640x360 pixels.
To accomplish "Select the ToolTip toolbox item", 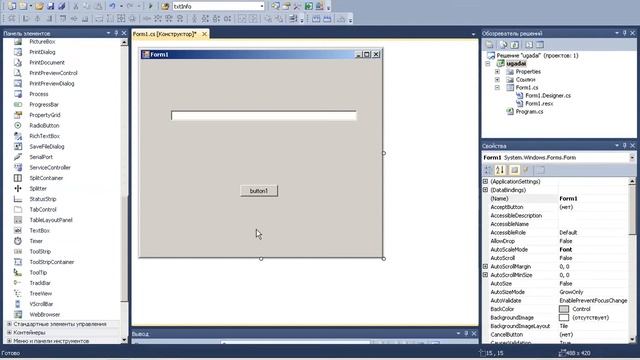I will pyautogui.click(x=38, y=272).
